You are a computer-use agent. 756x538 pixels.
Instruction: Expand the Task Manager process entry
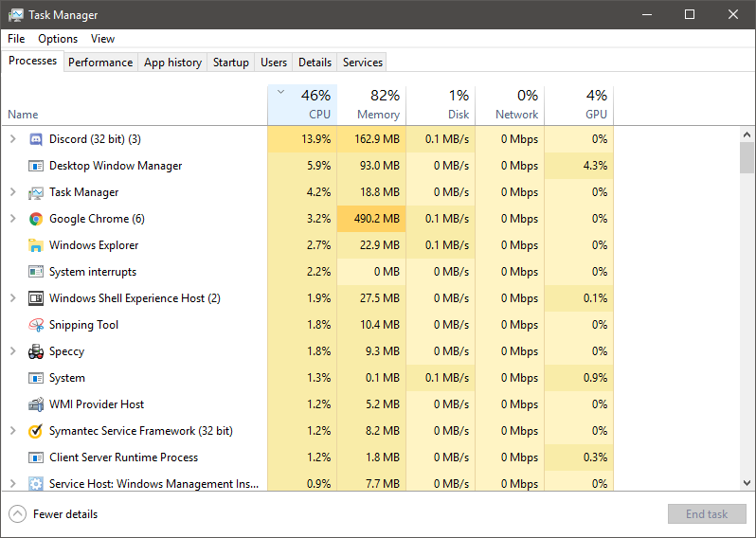point(13,192)
